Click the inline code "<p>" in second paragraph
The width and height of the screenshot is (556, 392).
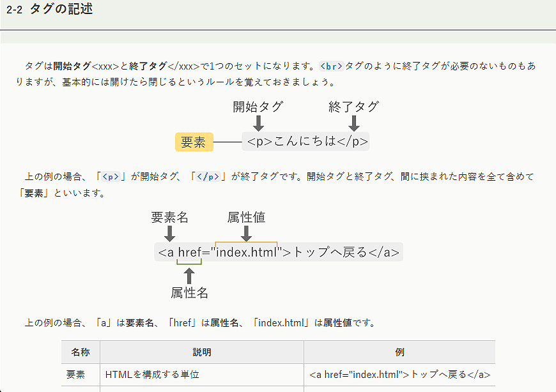[x=111, y=176]
